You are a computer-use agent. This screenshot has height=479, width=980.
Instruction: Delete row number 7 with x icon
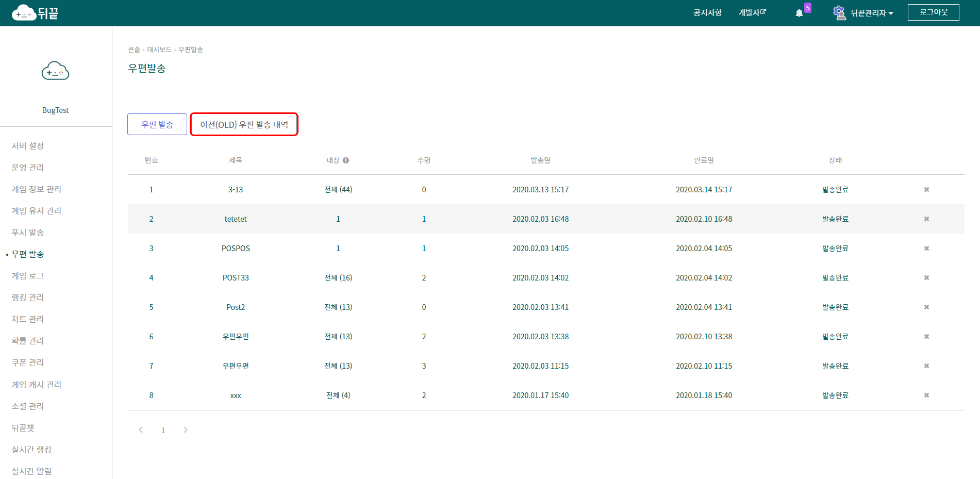(926, 366)
